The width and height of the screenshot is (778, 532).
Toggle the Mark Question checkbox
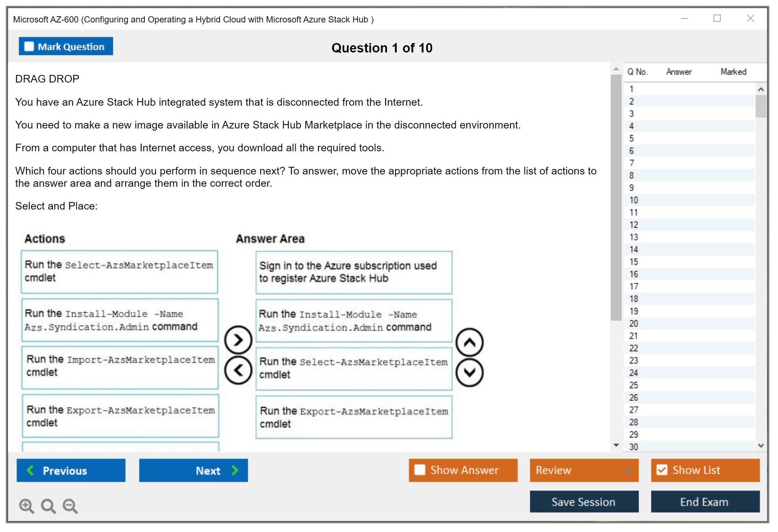[29, 47]
